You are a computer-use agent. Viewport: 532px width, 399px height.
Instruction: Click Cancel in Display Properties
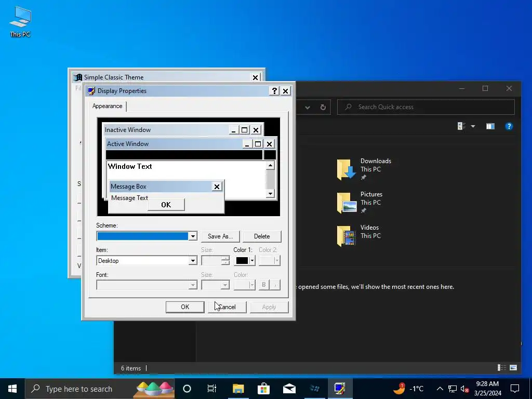point(227,307)
